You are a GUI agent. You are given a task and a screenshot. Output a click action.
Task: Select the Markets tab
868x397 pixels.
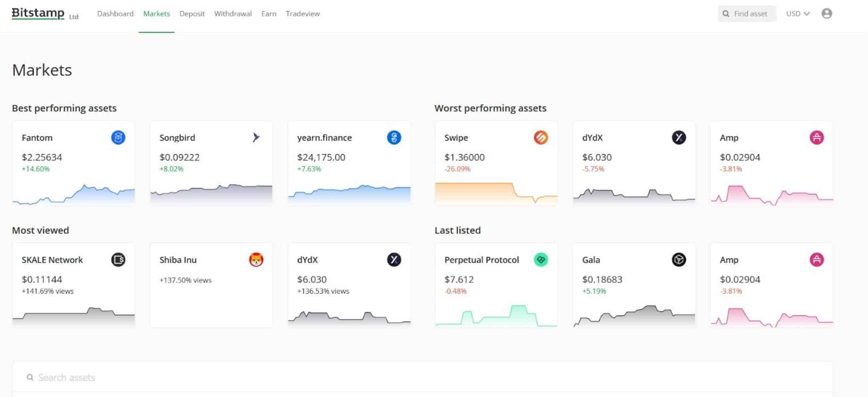[156, 14]
